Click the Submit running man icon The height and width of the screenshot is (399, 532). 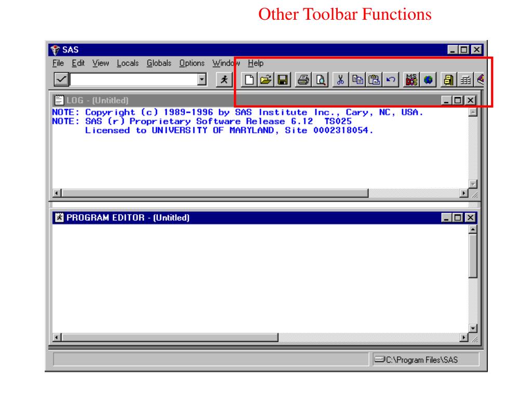point(224,79)
